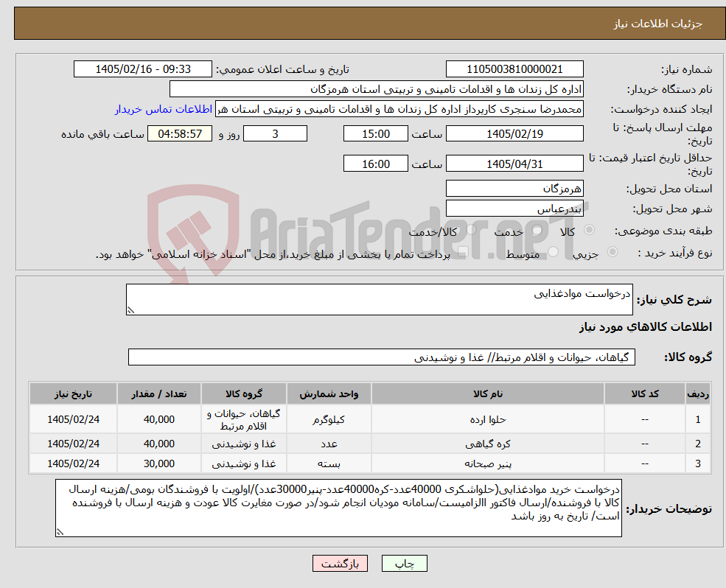Click the buyer organization name field
The height and width of the screenshot is (588, 726).
pos(377,89)
